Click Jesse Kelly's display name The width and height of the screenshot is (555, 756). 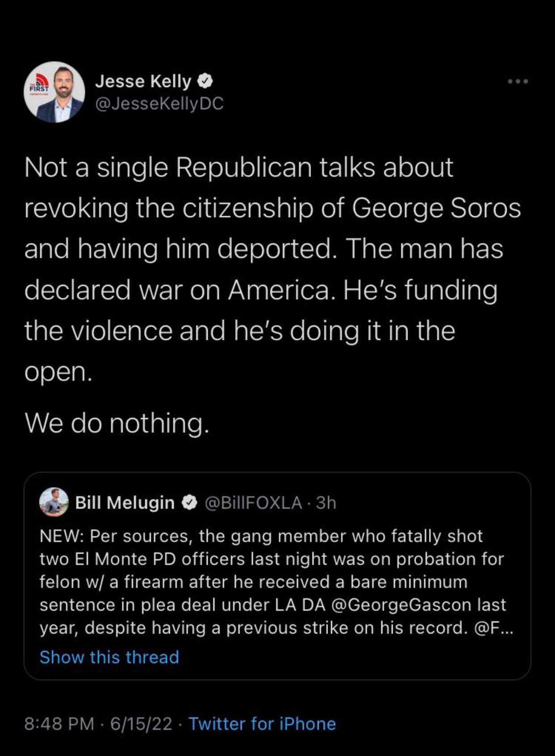point(143,81)
